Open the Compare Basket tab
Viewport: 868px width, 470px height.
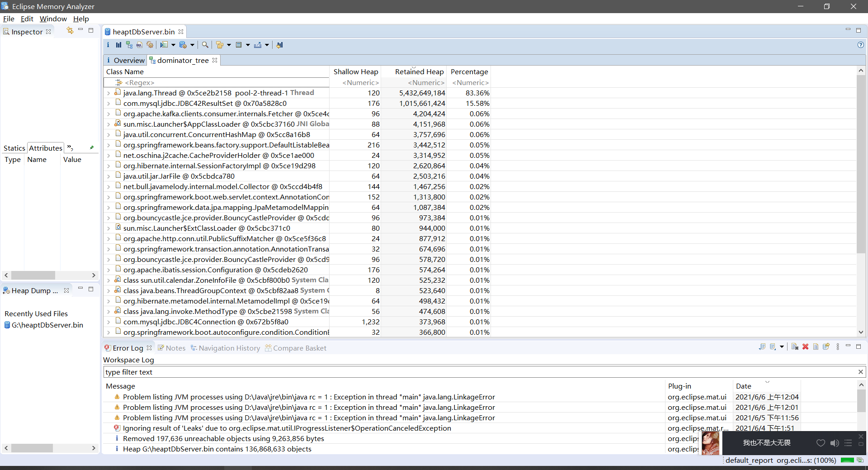tap(296, 348)
